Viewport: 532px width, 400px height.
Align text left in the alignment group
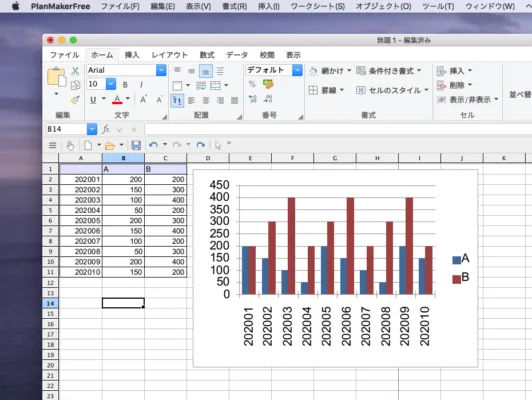[192, 100]
